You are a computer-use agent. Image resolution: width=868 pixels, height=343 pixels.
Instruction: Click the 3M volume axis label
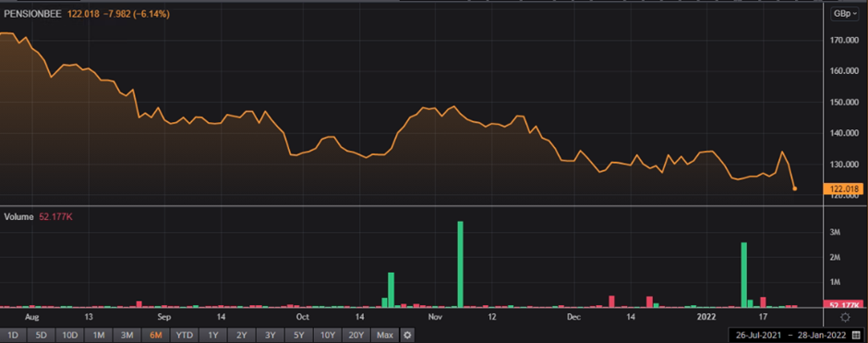[836, 232]
